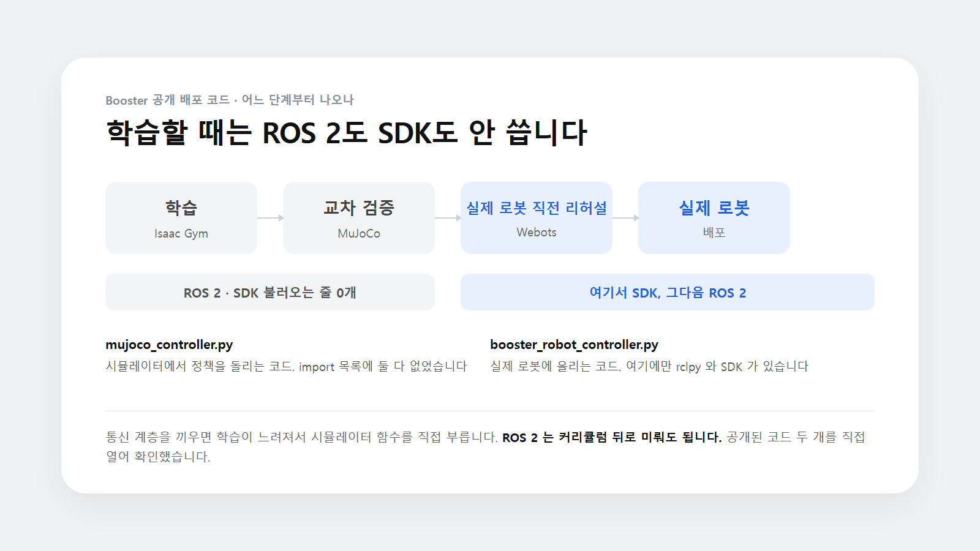
Task: Select the 실제 로봇 배포 card
Action: [714, 218]
